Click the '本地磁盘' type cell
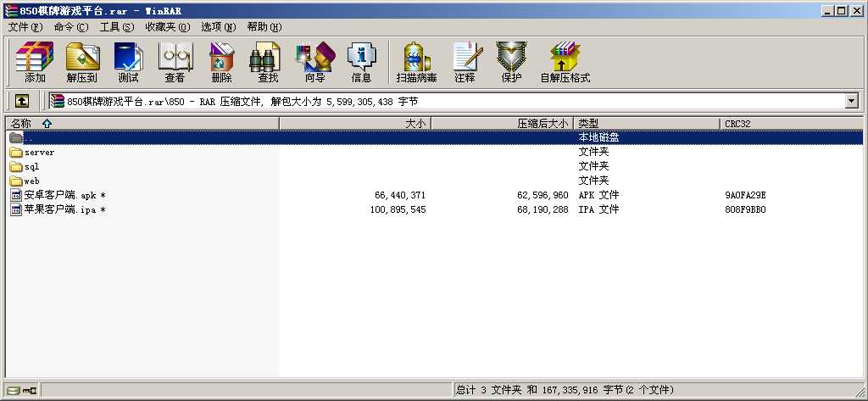 click(x=598, y=137)
